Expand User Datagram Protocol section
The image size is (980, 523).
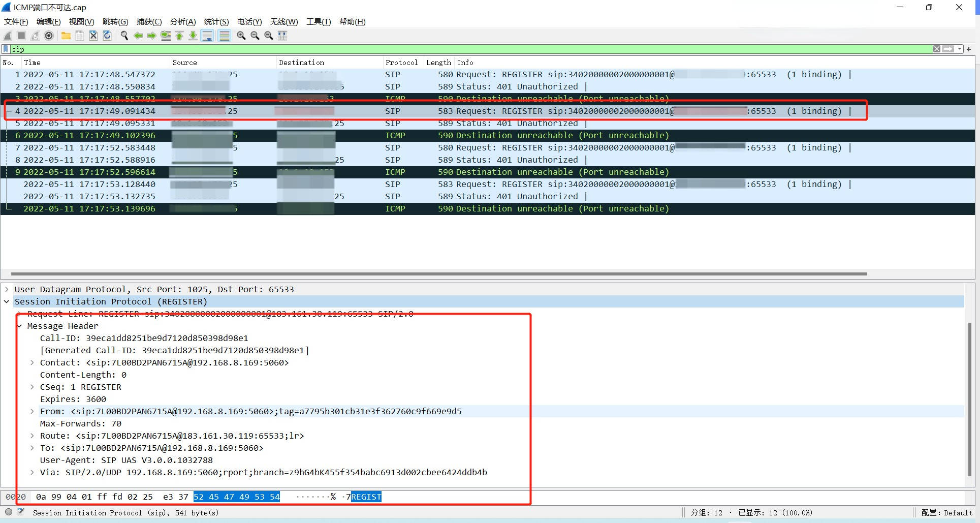click(x=7, y=289)
